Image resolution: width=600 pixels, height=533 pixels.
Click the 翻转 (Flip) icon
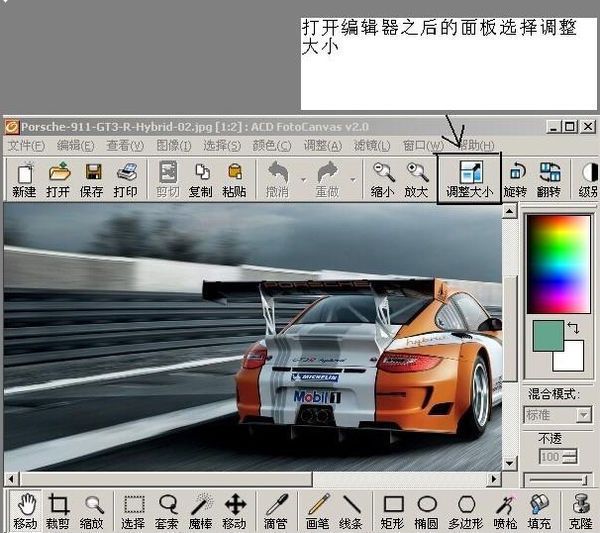coord(548,179)
